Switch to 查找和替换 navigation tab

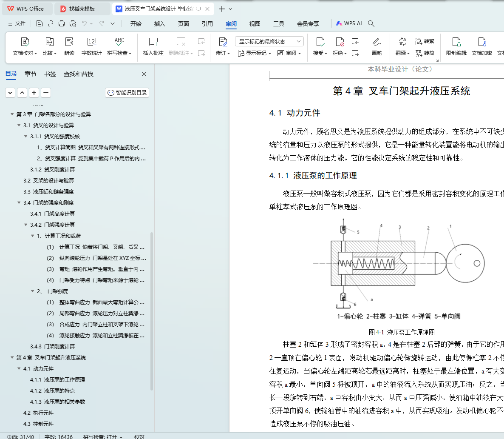79,74
